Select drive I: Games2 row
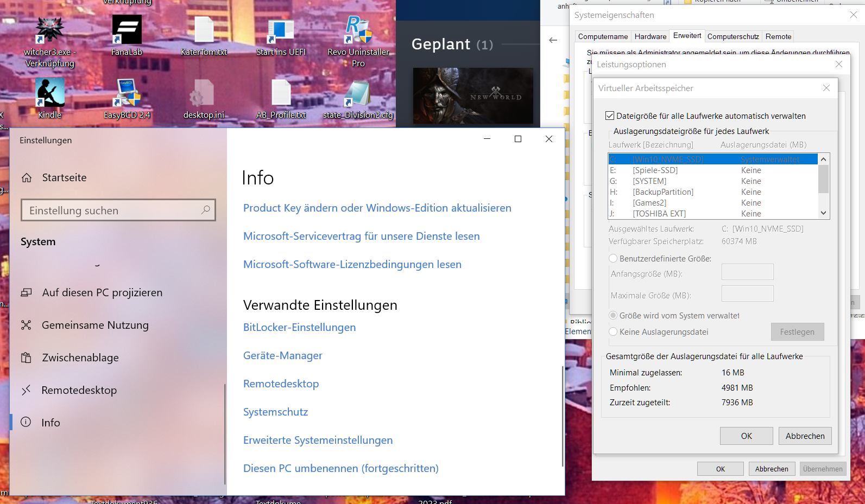 [x=713, y=202]
